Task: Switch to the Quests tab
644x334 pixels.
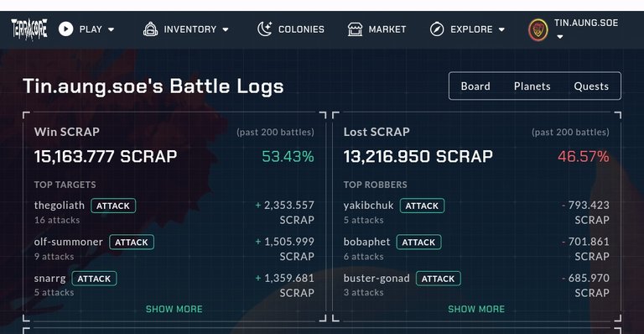Action: [591, 86]
